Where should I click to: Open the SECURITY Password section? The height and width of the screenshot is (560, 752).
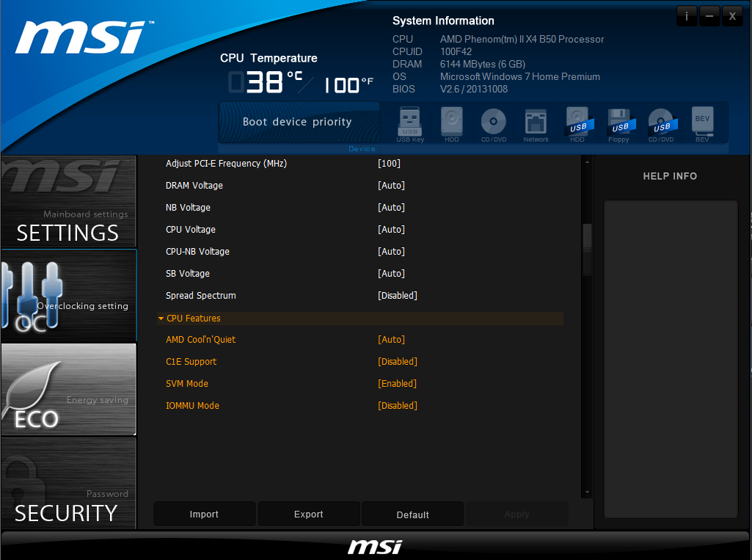pos(68,483)
